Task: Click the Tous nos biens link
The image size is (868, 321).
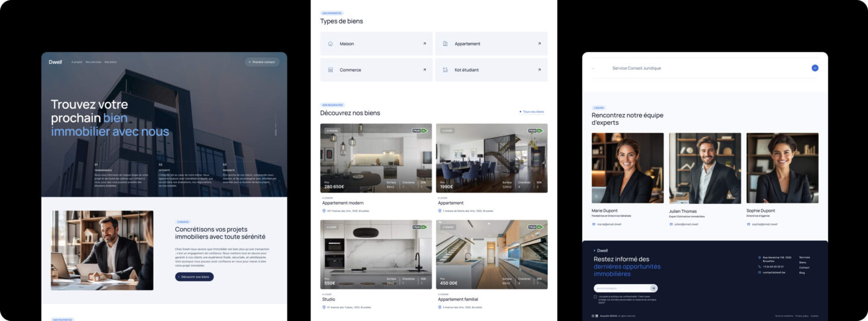Action: pyautogui.click(x=532, y=112)
